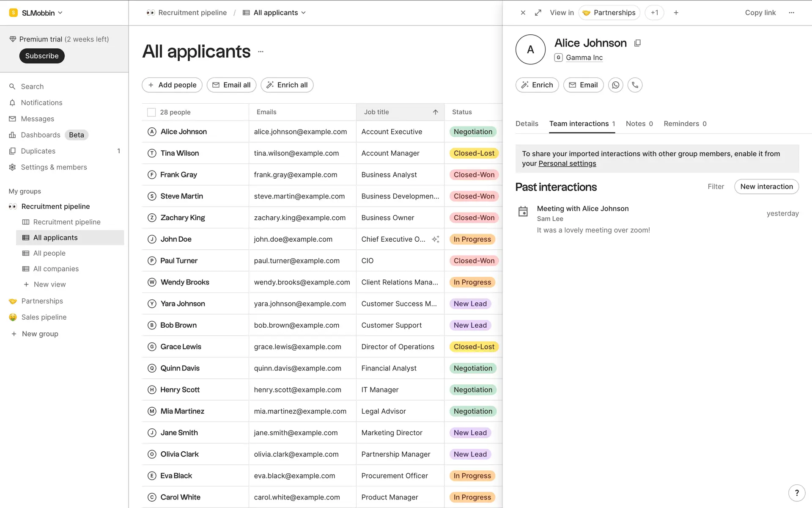Toggle the select-all checkbox beside 28 people

(151, 112)
